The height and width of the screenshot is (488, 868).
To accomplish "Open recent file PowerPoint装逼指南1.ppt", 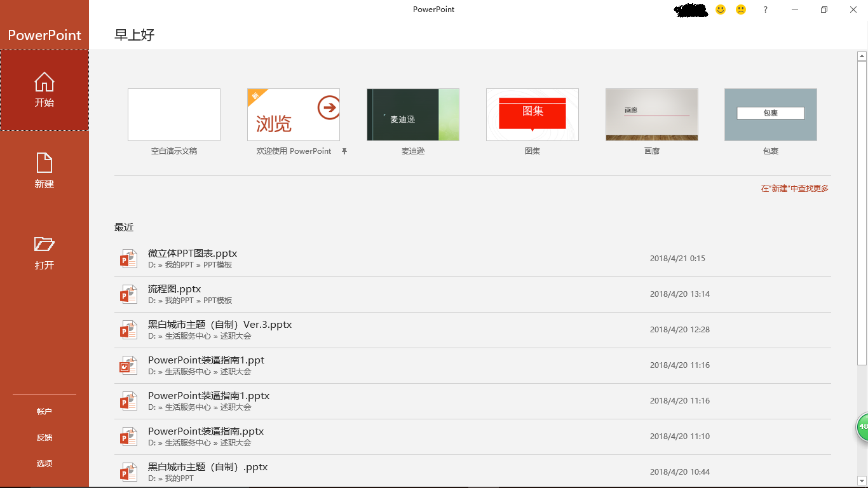I will pos(473,365).
